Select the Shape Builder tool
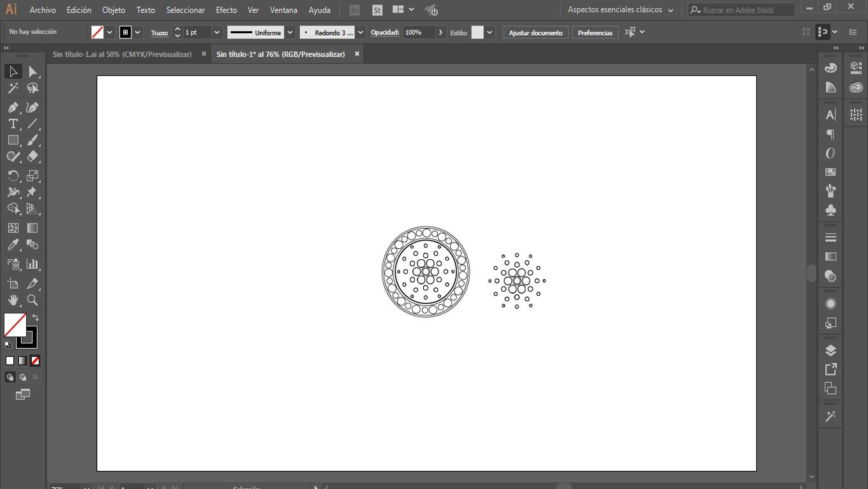Viewport: 868px width, 489px height. [x=13, y=208]
